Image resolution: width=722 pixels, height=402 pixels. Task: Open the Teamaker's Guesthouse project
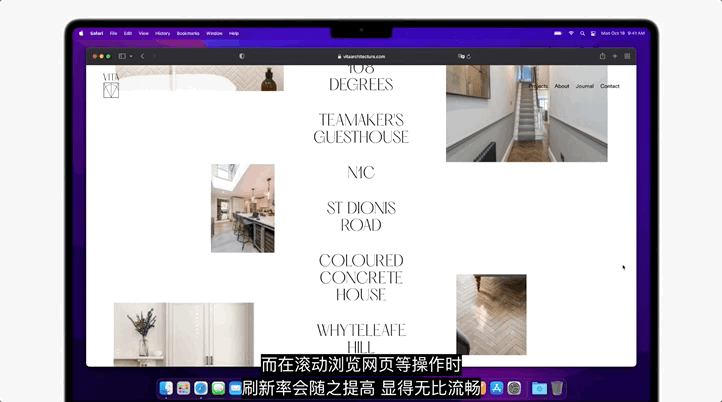pyautogui.click(x=361, y=128)
